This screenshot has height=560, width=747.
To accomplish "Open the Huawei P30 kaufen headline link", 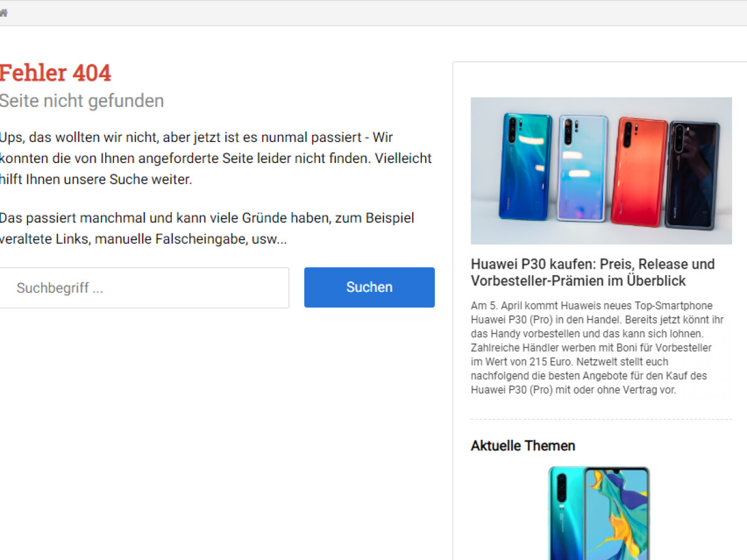I will (x=593, y=273).
